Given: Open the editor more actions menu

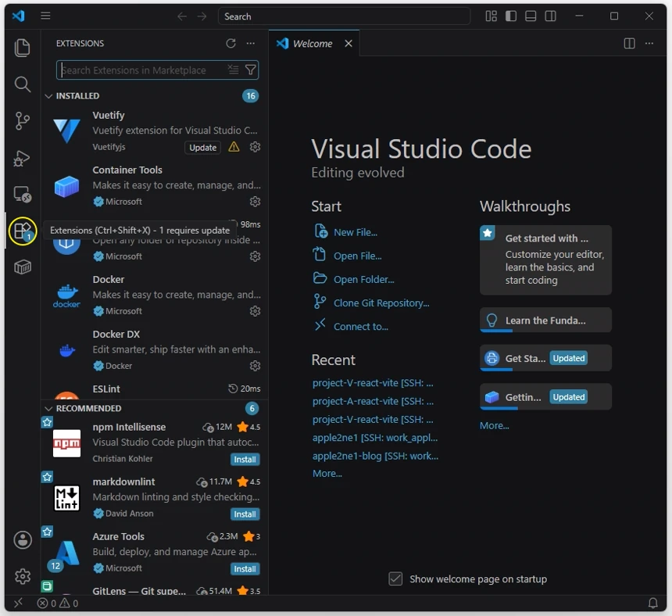Looking at the screenshot, I should [x=649, y=43].
